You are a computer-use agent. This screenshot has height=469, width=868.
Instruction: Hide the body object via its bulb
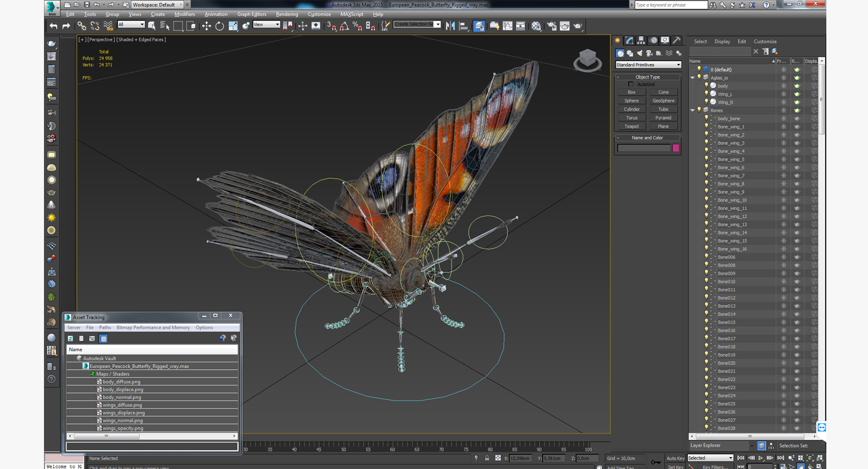[706, 86]
